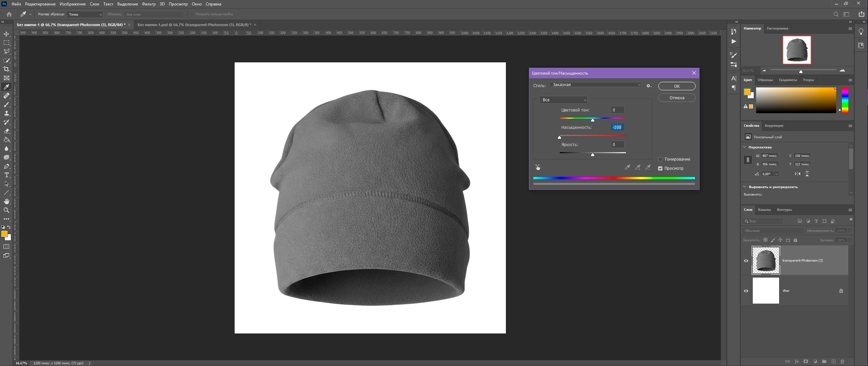Click the Цветовой тон value field
The height and width of the screenshot is (366, 868).
(617, 110)
